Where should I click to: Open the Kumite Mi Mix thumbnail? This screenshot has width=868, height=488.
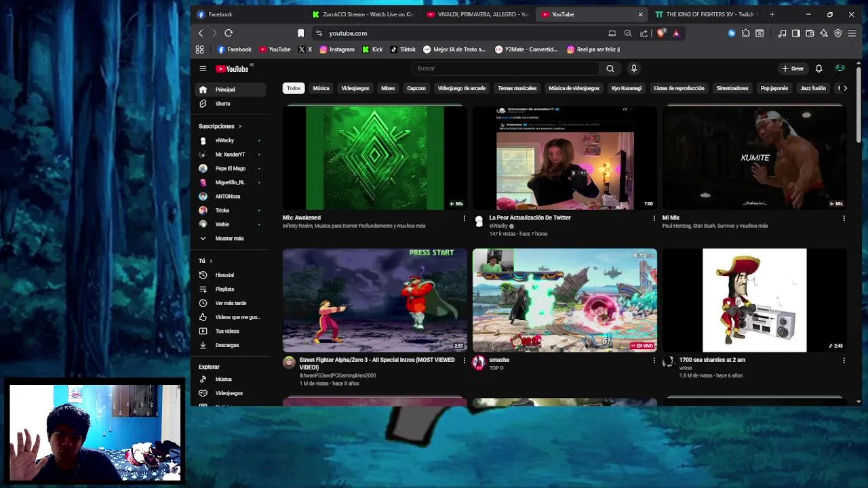click(755, 157)
